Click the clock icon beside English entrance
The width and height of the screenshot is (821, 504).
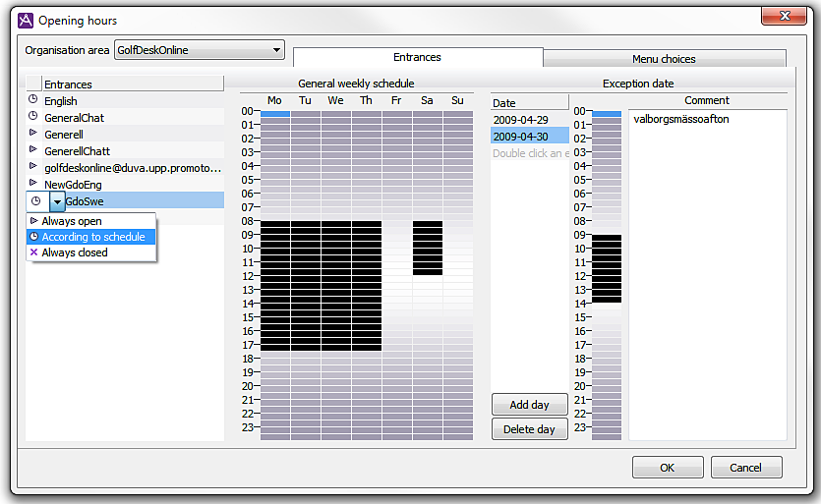coord(33,99)
